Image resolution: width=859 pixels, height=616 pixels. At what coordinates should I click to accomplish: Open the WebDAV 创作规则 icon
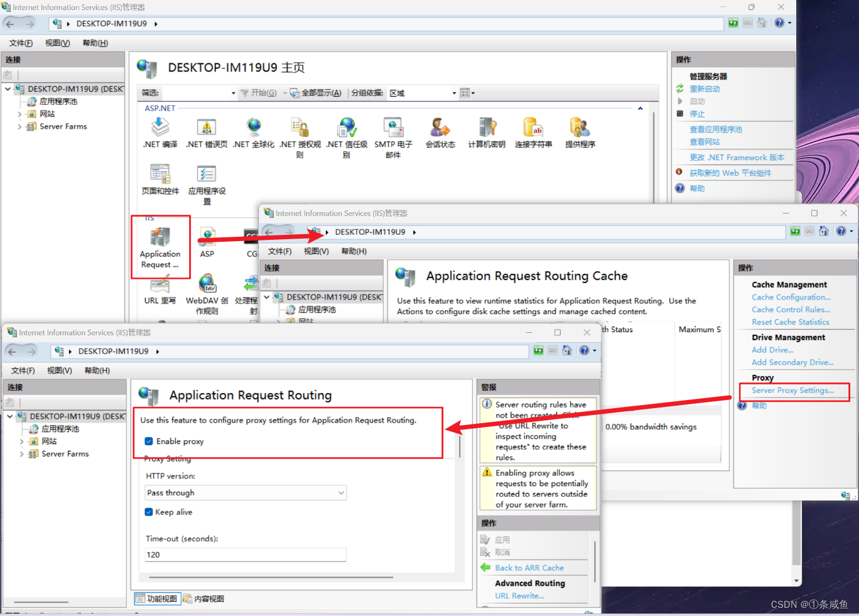pos(207,284)
